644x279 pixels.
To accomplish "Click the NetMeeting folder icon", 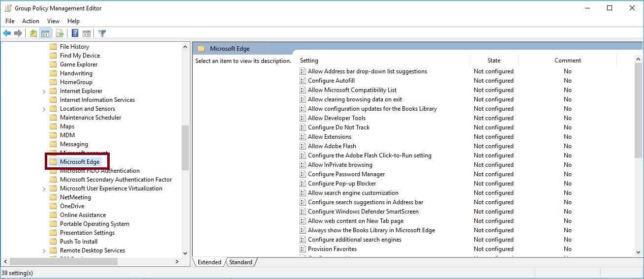I will [x=53, y=197].
